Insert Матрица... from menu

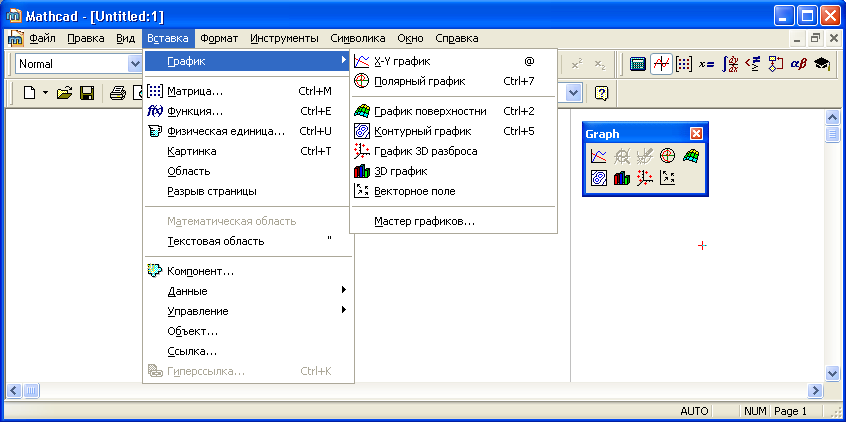click(x=249, y=91)
